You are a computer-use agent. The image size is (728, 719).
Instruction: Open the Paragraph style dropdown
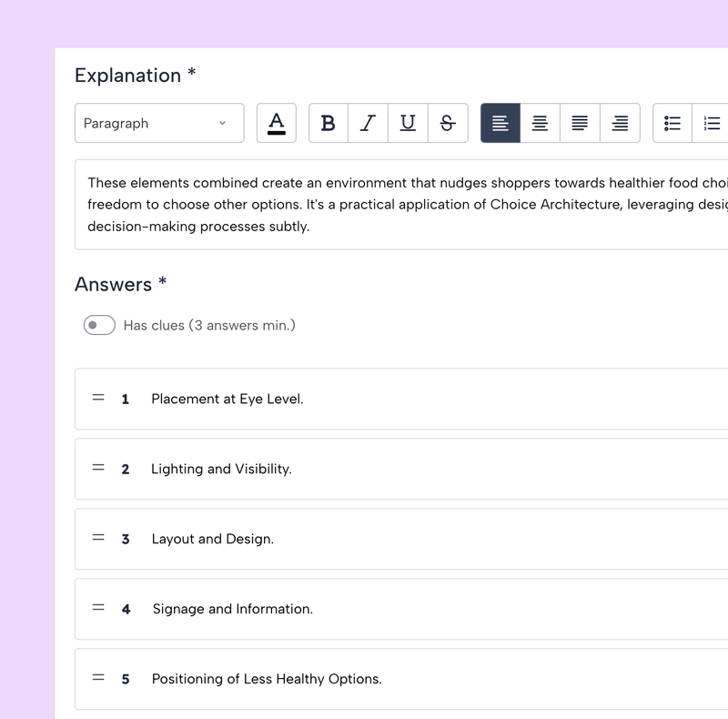pos(159,124)
